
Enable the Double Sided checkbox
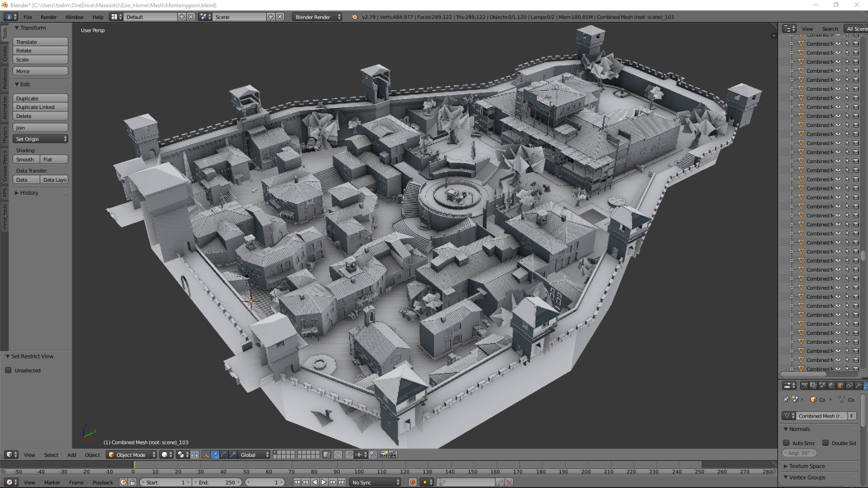pos(826,443)
